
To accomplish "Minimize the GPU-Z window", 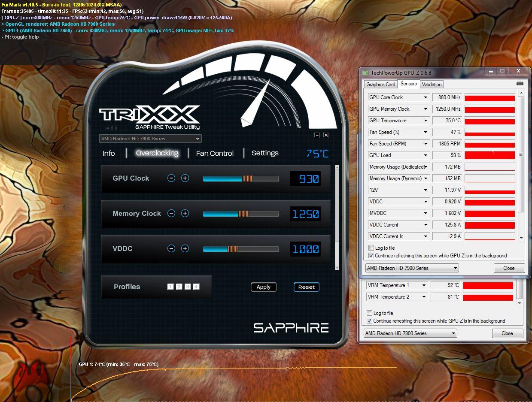I will point(491,71).
